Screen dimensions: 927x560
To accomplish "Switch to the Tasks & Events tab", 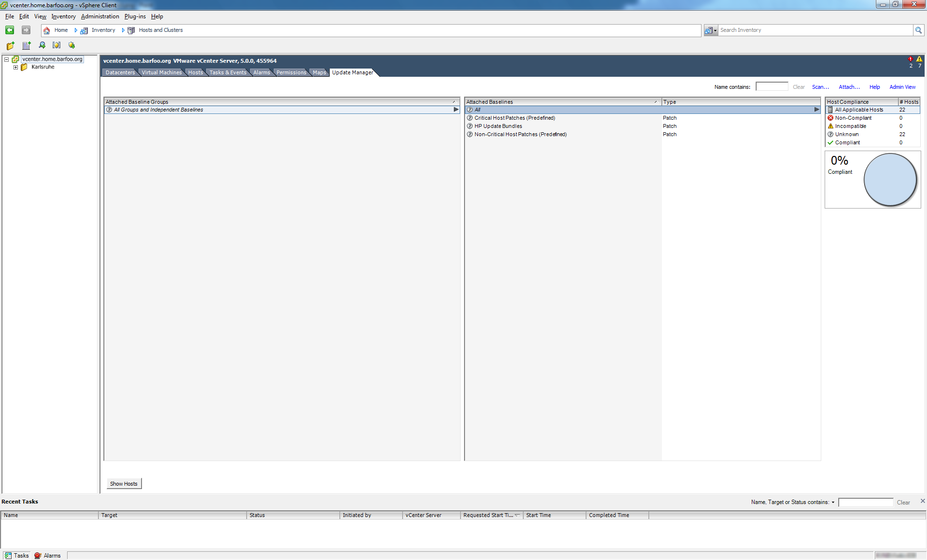I will (227, 72).
